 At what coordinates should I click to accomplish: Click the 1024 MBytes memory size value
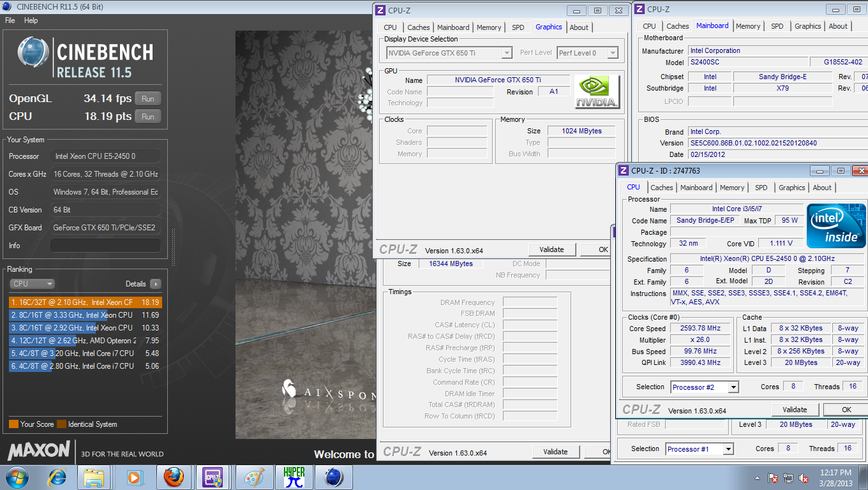581,131
